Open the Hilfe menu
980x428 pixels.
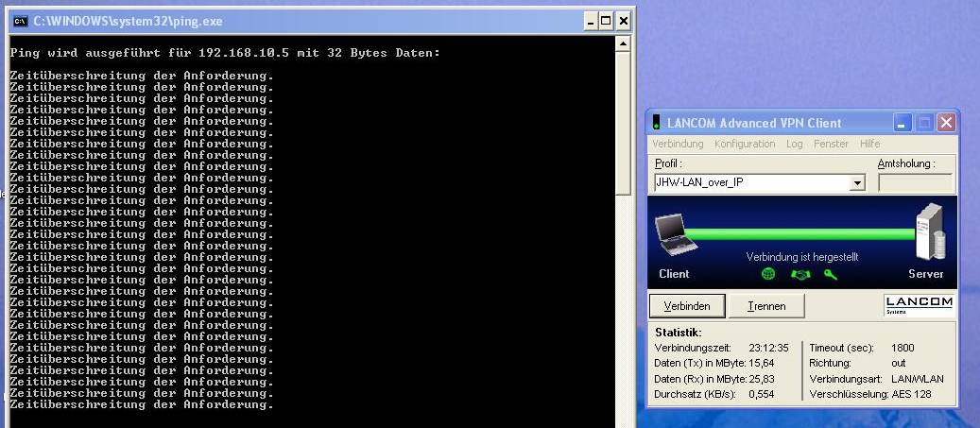(x=869, y=144)
